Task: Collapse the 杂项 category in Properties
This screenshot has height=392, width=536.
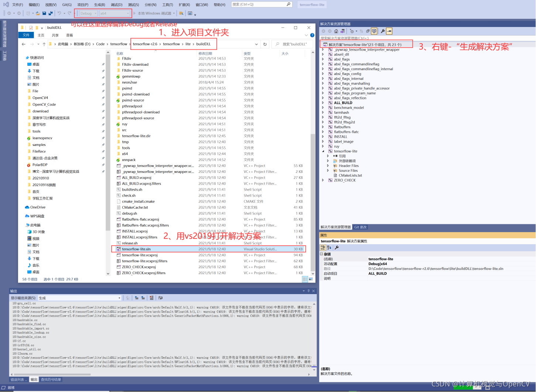Action: 321,254
